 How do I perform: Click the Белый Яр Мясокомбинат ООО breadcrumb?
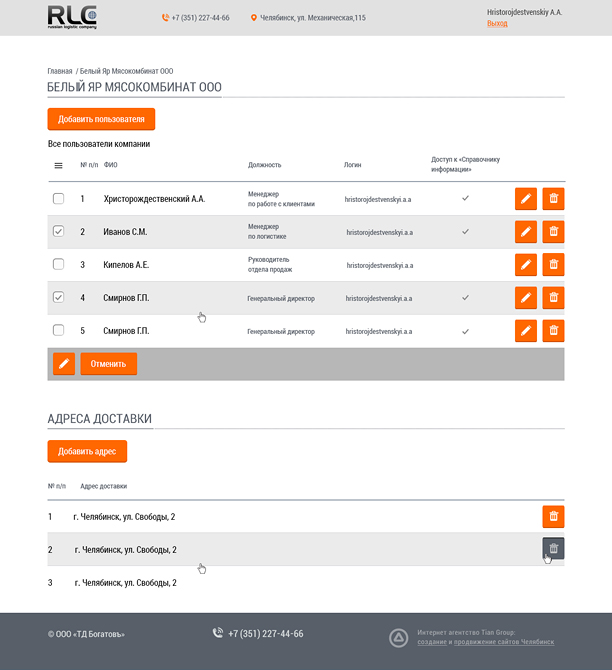tap(127, 71)
